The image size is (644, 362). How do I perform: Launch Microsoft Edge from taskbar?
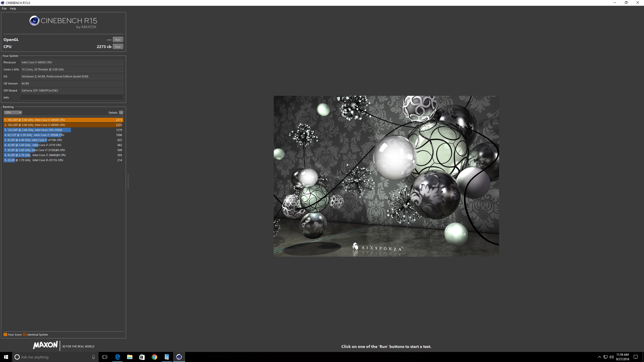117,357
